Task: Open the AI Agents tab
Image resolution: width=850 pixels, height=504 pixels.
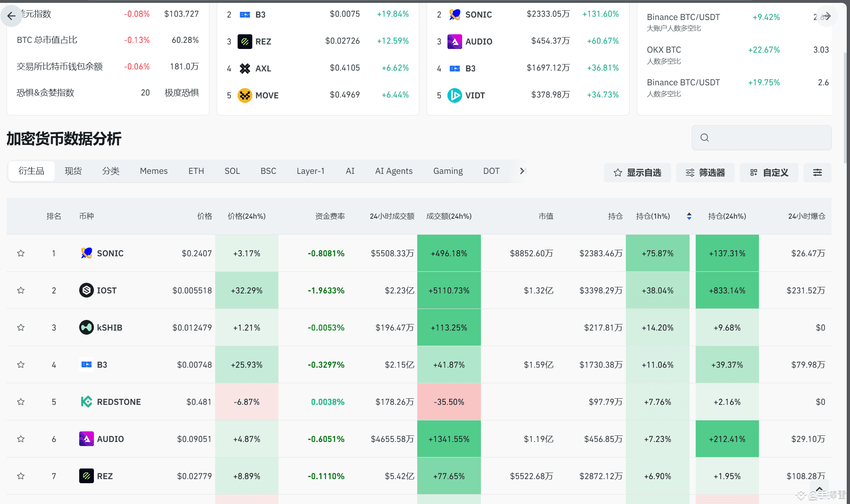Action: [394, 171]
